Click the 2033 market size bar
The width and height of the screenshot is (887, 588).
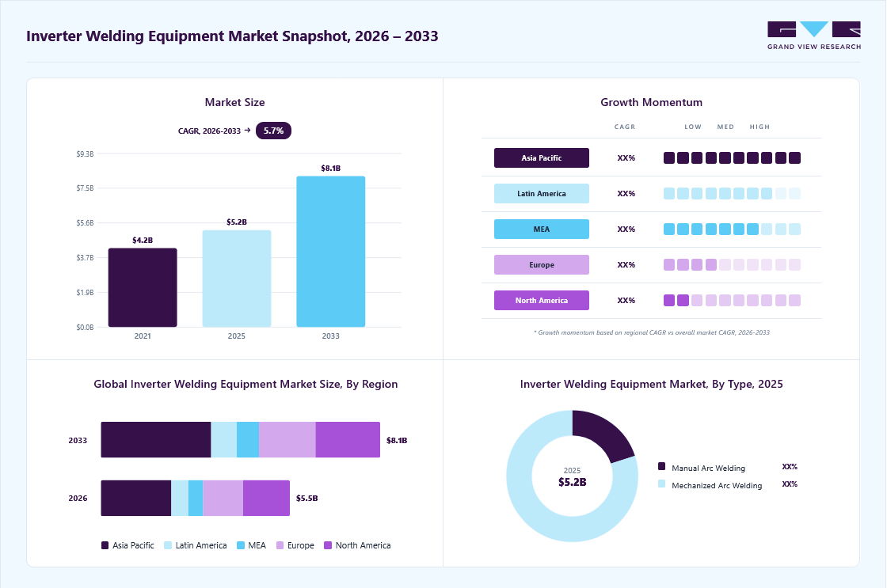331,252
